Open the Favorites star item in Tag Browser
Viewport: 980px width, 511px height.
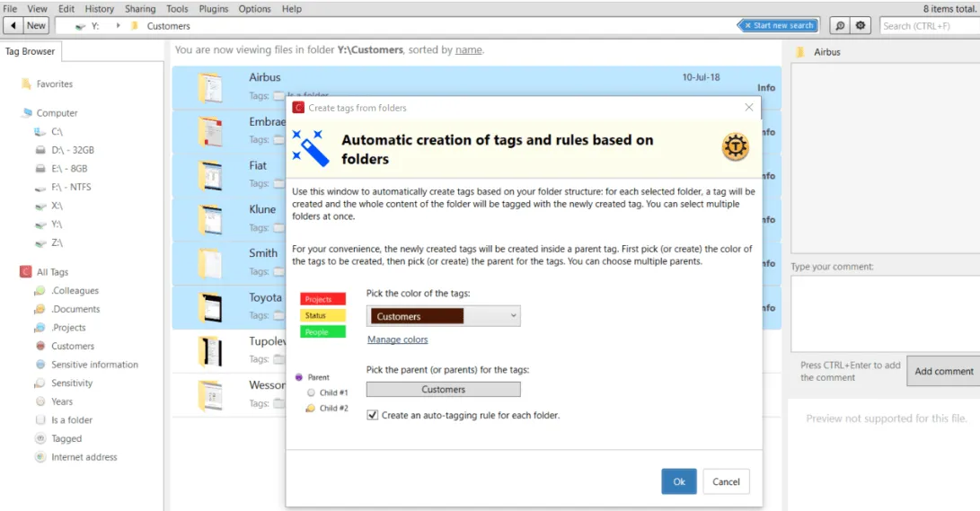coord(26,84)
